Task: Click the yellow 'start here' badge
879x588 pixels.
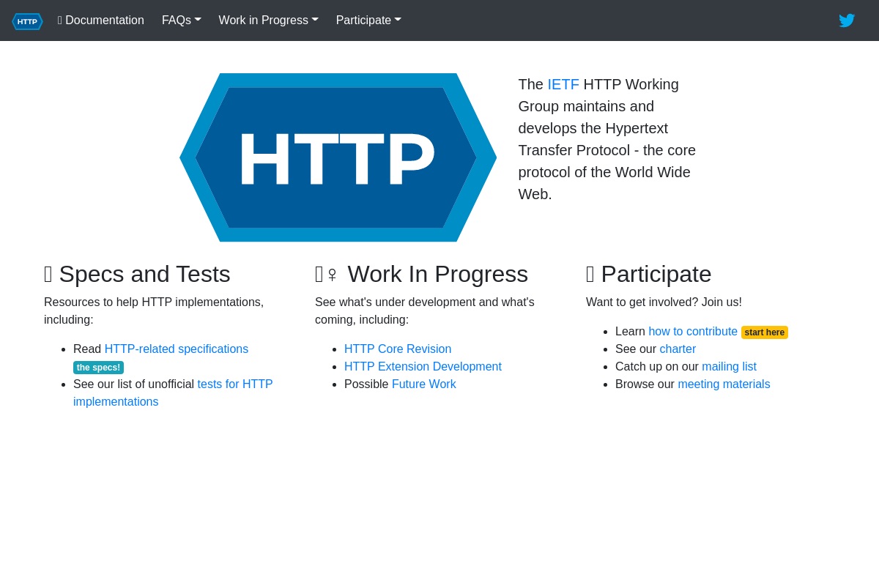Action: tap(765, 332)
